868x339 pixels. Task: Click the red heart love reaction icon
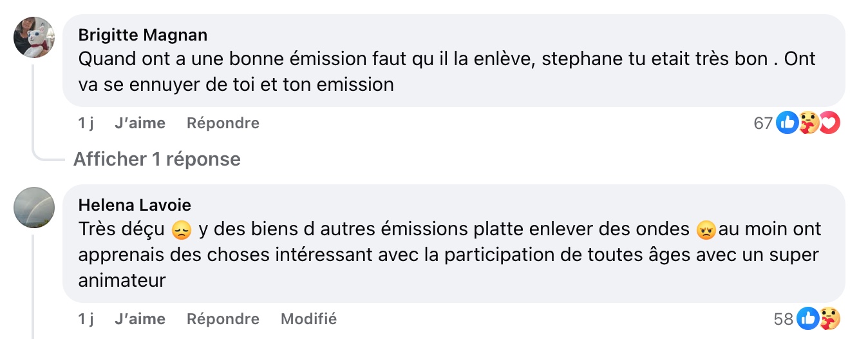pyautogui.click(x=830, y=122)
